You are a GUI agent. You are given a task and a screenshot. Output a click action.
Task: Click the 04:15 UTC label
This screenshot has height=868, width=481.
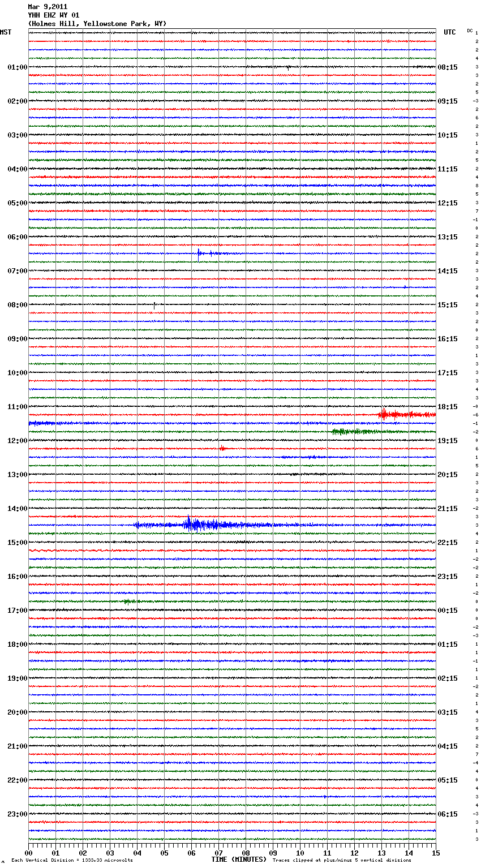[x=448, y=746]
